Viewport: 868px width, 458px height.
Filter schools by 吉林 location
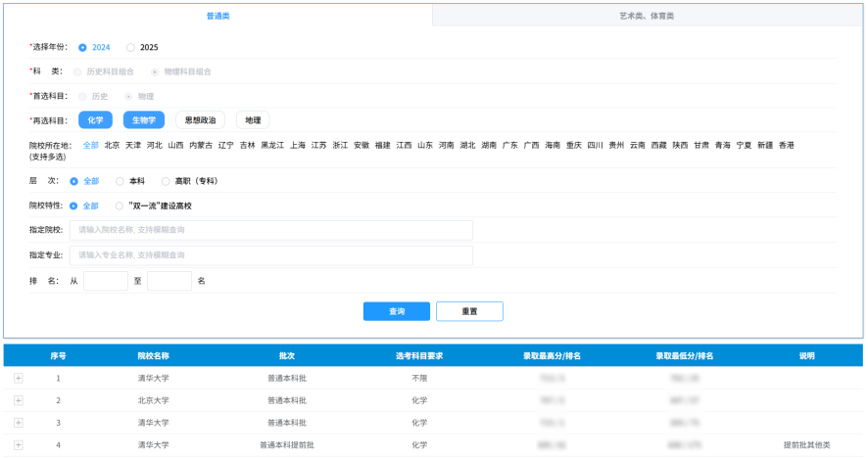[248, 145]
